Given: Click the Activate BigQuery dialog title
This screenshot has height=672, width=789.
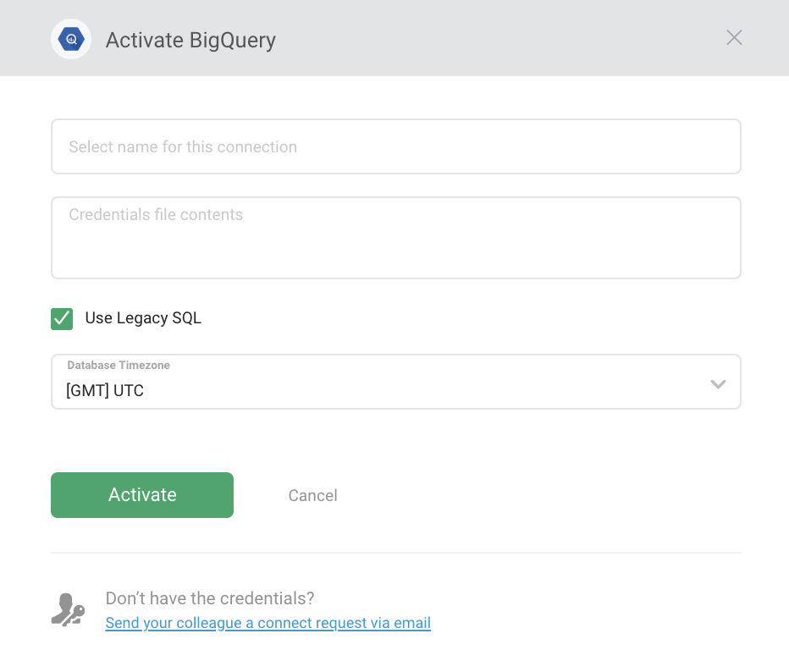Looking at the screenshot, I should tap(190, 40).
